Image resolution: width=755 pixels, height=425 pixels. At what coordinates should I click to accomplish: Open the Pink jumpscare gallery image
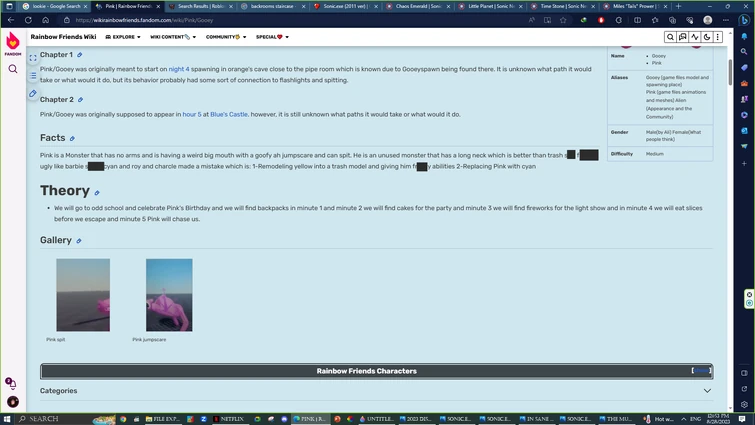coord(169,295)
